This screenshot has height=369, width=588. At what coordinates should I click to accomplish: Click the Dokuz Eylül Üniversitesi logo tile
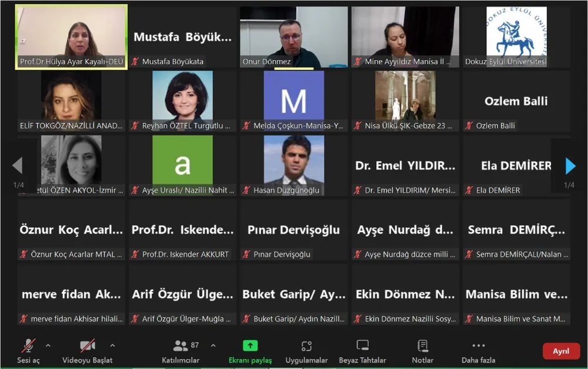click(x=516, y=35)
